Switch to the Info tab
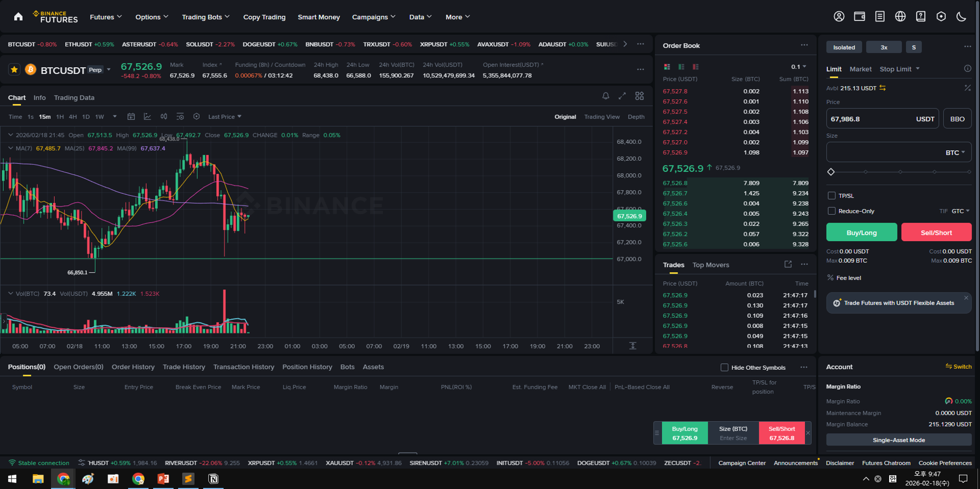Screen dimensions: 980x489 (x=39, y=98)
